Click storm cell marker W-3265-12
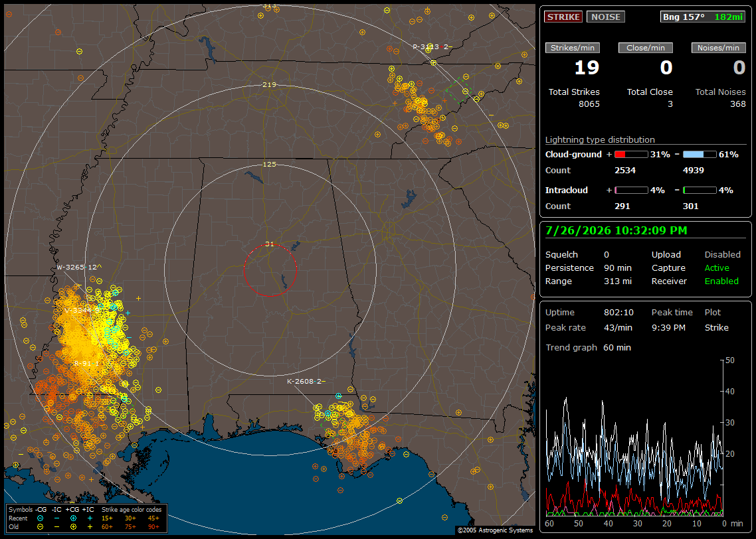Image resolution: width=756 pixels, height=539 pixels. (79, 267)
